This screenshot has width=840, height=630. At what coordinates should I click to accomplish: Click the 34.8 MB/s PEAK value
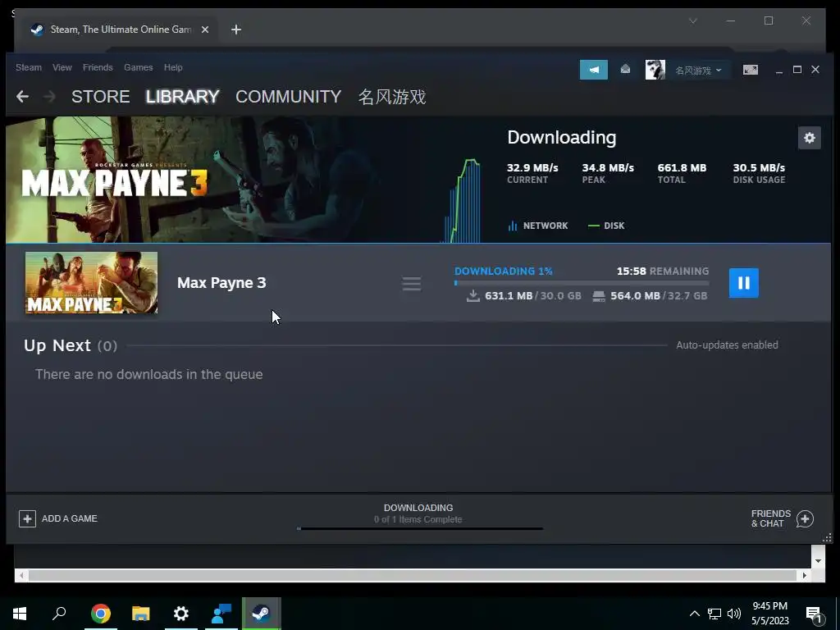[x=608, y=167]
